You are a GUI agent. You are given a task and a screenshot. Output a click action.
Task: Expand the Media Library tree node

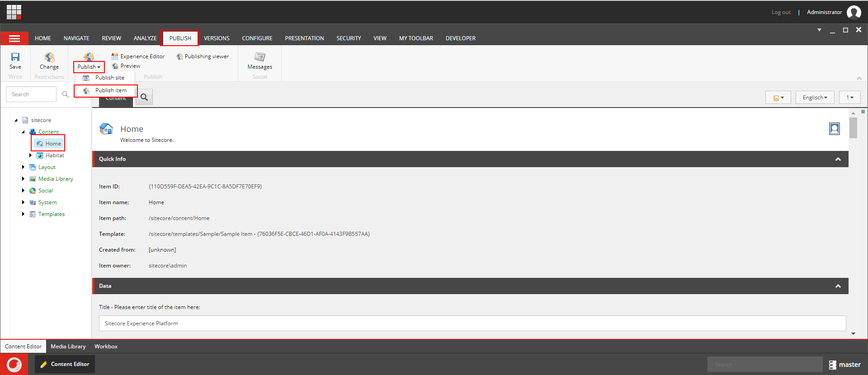click(x=23, y=179)
